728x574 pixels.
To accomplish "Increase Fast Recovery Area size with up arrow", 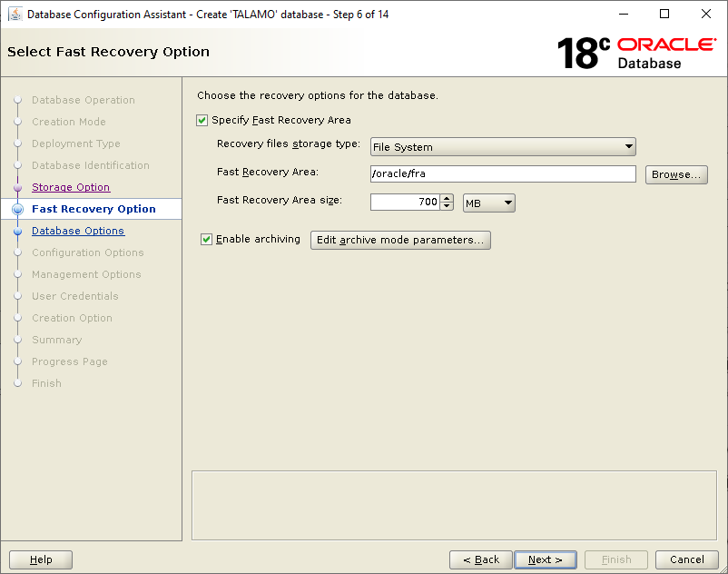I will pos(447,198).
